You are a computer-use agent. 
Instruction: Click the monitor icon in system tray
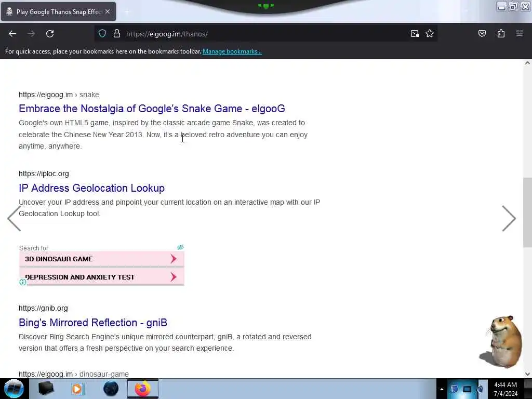pyautogui.click(x=467, y=389)
